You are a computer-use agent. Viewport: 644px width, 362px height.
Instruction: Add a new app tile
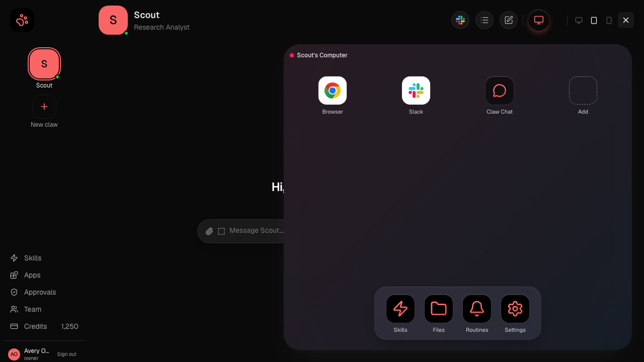click(x=583, y=90)
